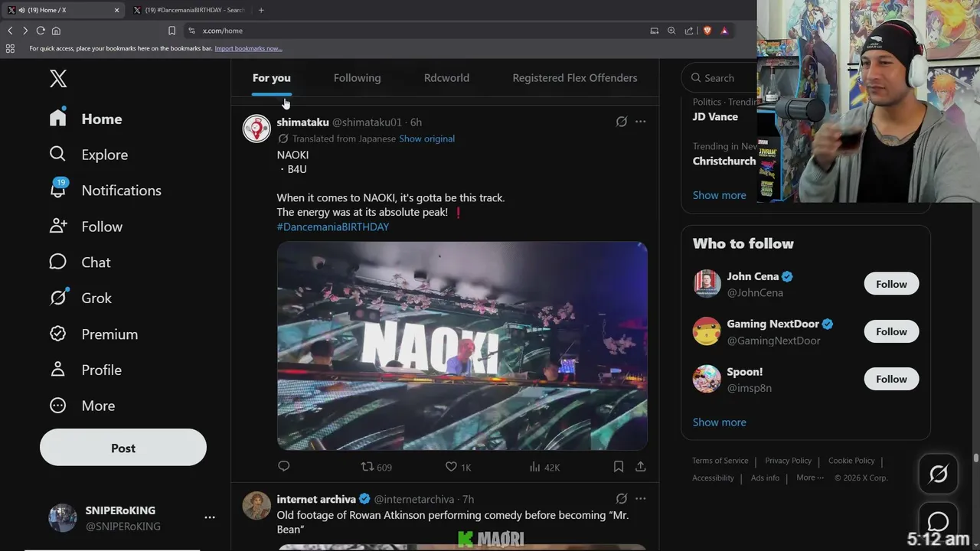This screenshot has height=551, width=980.
Task: Click the #DancemaniaBIRTHDAY hashtag link
Action: (333, 227)
